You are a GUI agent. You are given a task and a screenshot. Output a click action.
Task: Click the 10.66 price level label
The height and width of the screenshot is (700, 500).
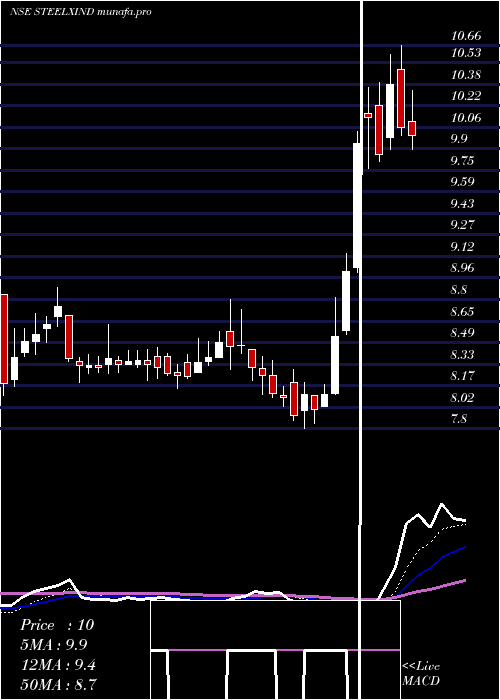(466, 36)
